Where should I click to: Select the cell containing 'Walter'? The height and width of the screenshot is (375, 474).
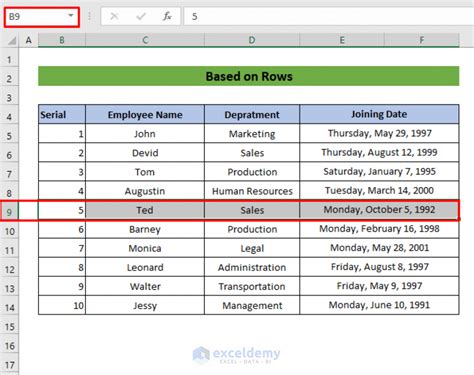click(x=145, y=286)
